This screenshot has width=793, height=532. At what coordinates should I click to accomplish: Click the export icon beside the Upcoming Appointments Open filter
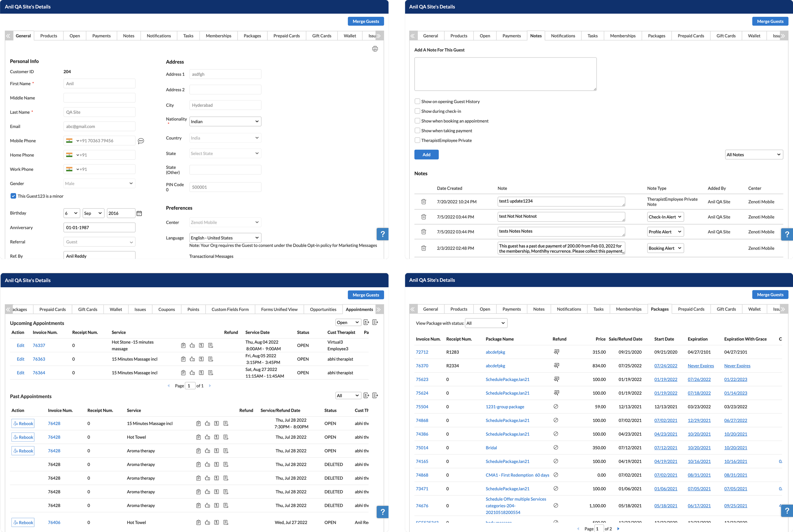(366, 322)
